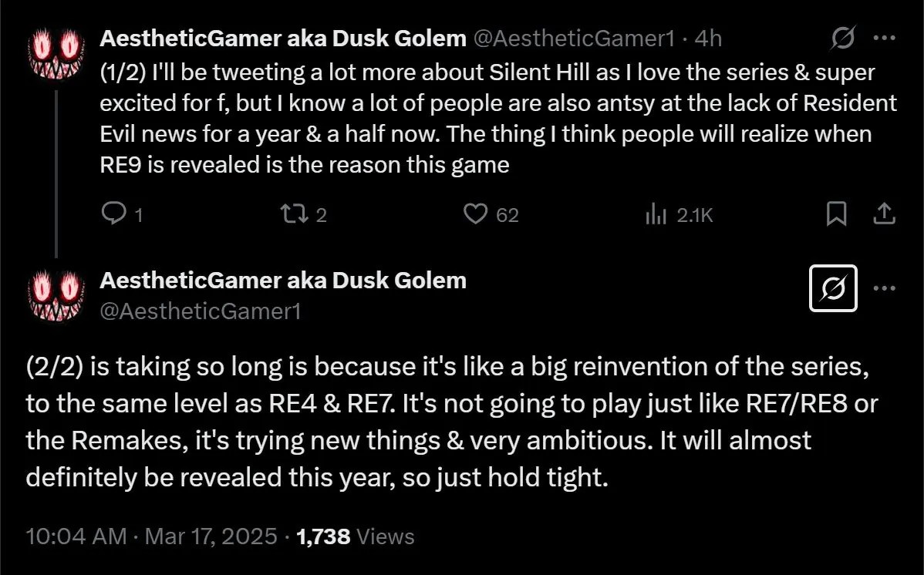The width and height of the screenshot is (924, 575).
Task: Share the (1/2) tweet
Action: 884,214
